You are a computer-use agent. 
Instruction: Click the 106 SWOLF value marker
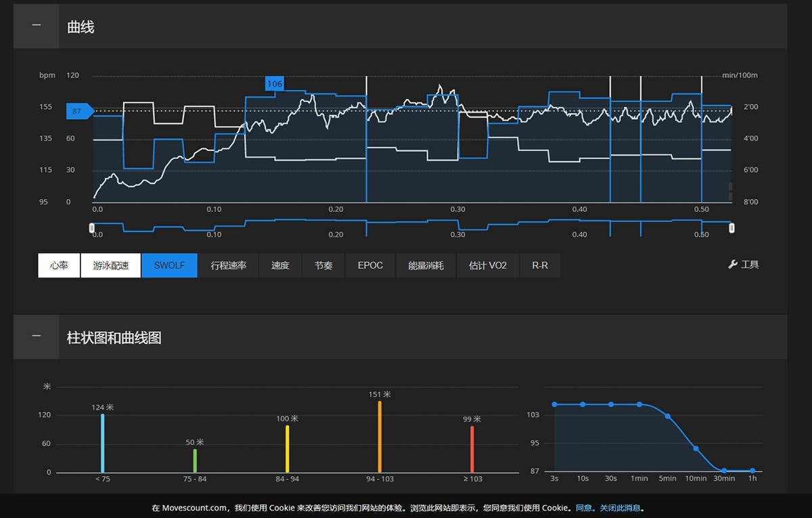(x=275, y=84)
